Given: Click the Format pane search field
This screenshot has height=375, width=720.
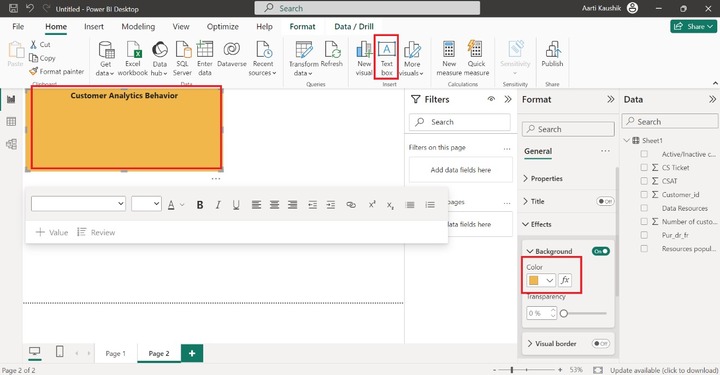Looking at the screenshot, I should pyautogui.click(x=568, y=129).
